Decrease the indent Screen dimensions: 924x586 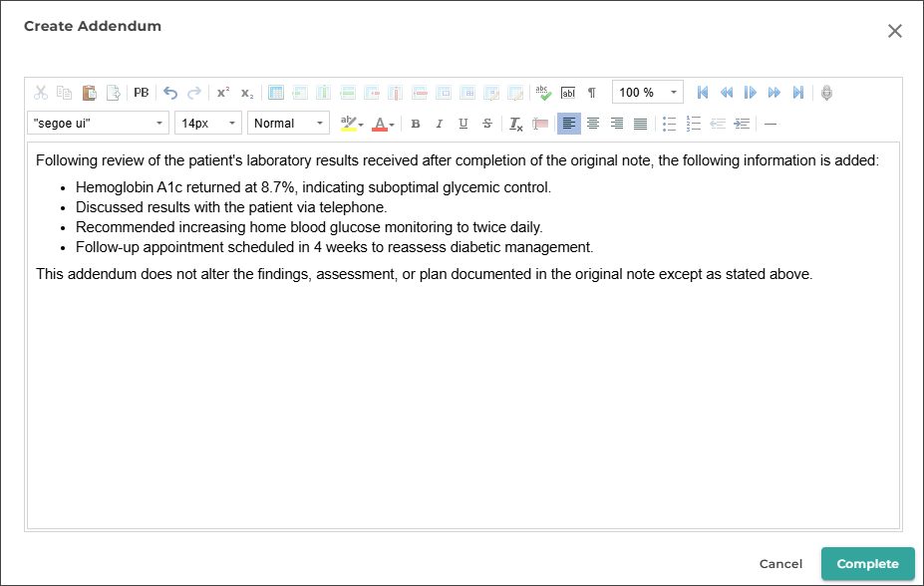point(717,124)
